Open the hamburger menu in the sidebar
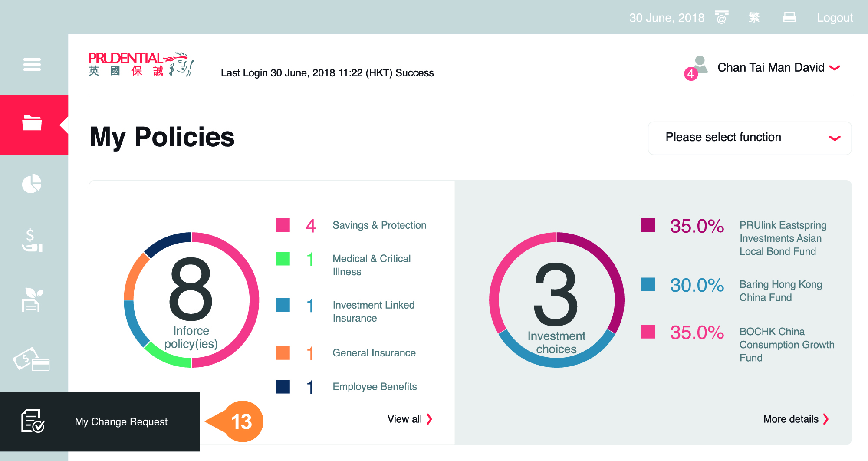 tap(32, 65)
